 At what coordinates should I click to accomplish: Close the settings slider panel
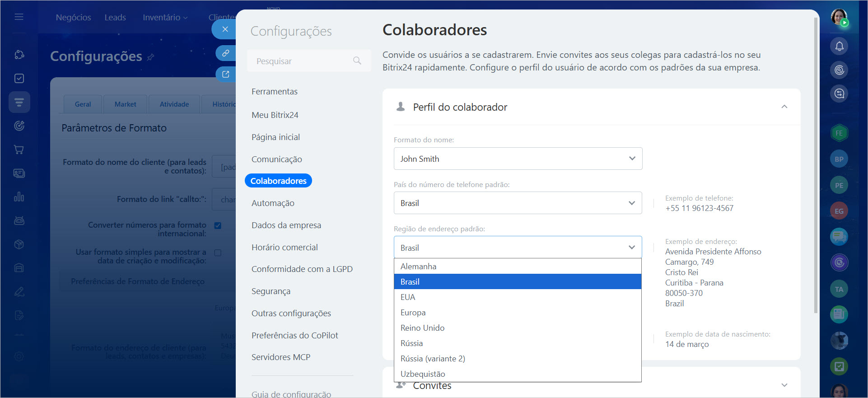point(225,29)
